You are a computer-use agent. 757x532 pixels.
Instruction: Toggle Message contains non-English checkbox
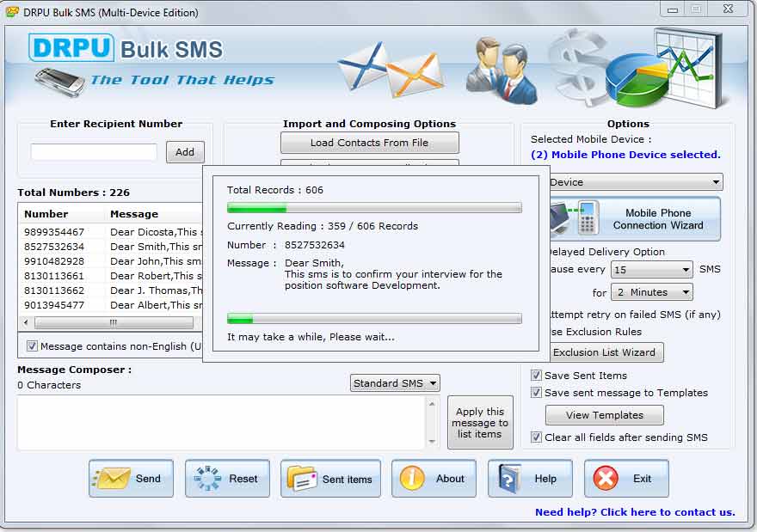tap(32, 345)
